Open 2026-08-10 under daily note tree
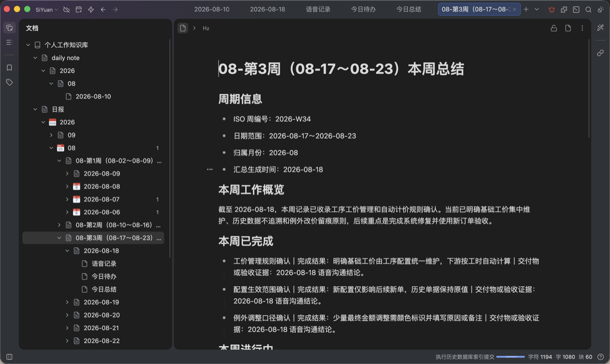The height and width of the screenshot is (364, 610). point(93,96)
